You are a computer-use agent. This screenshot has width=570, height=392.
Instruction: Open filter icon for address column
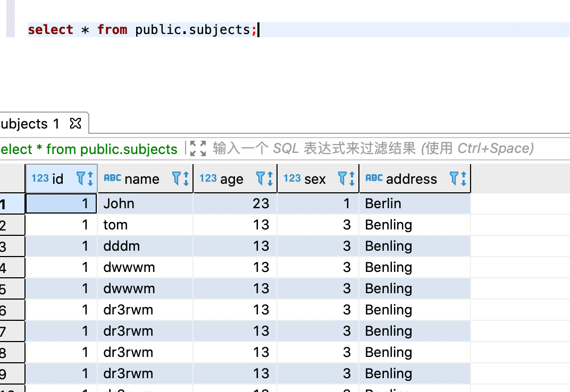click(454, 178)
